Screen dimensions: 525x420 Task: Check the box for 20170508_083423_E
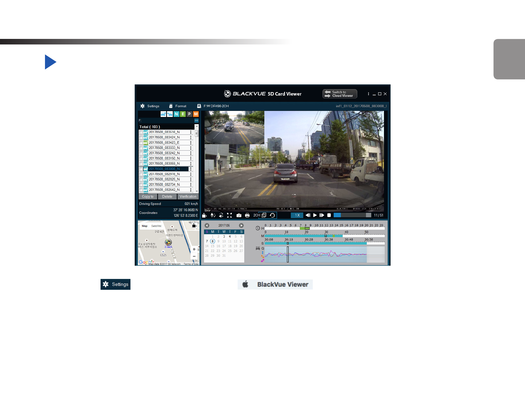tap(141, 143)
